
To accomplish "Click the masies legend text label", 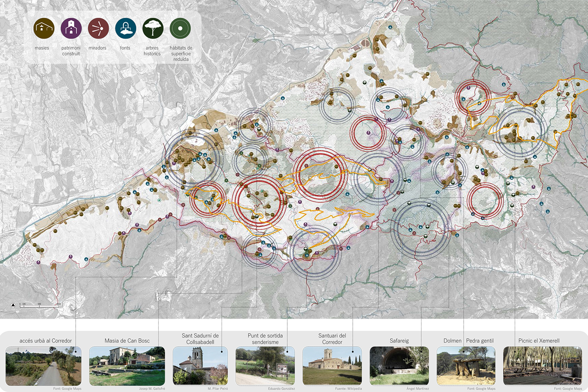I will [42, 48].
